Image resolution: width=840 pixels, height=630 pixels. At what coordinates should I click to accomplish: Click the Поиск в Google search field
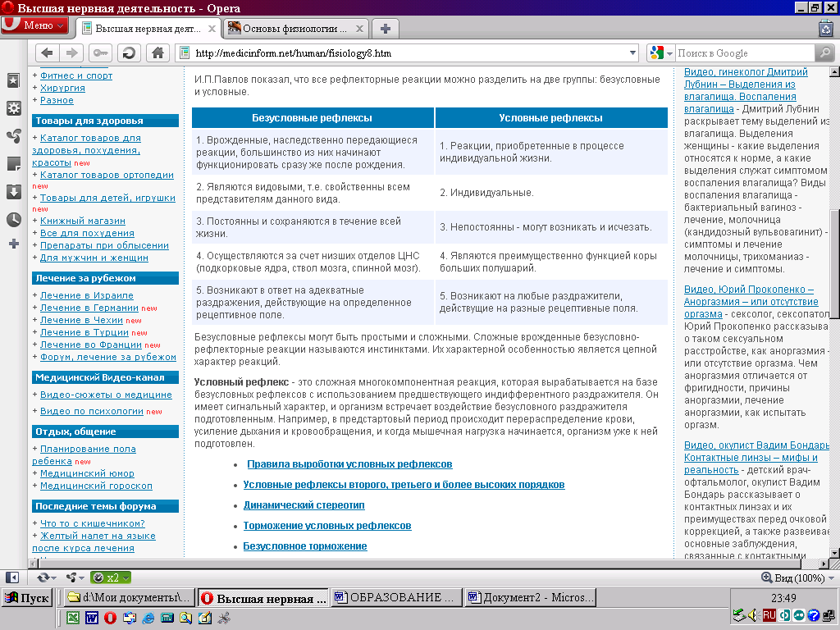pyautogui.click(x=743, y=53)
